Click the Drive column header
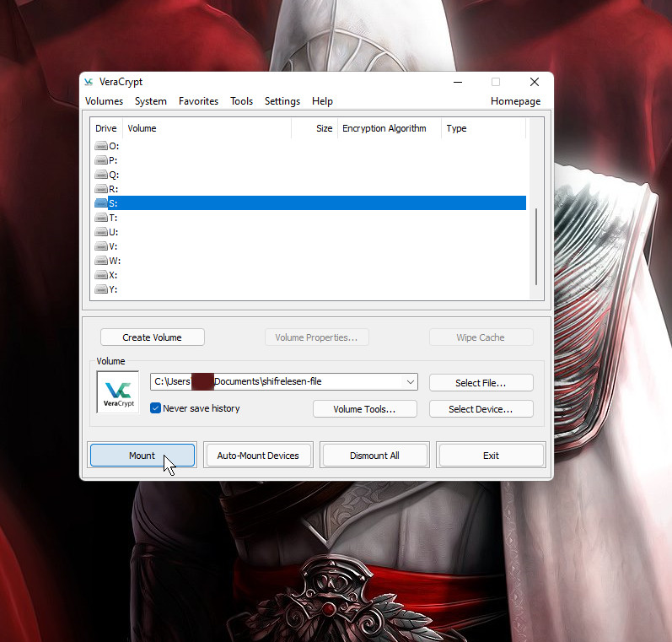The width and height of the screenshot is (672, 642). click(106, 128)
